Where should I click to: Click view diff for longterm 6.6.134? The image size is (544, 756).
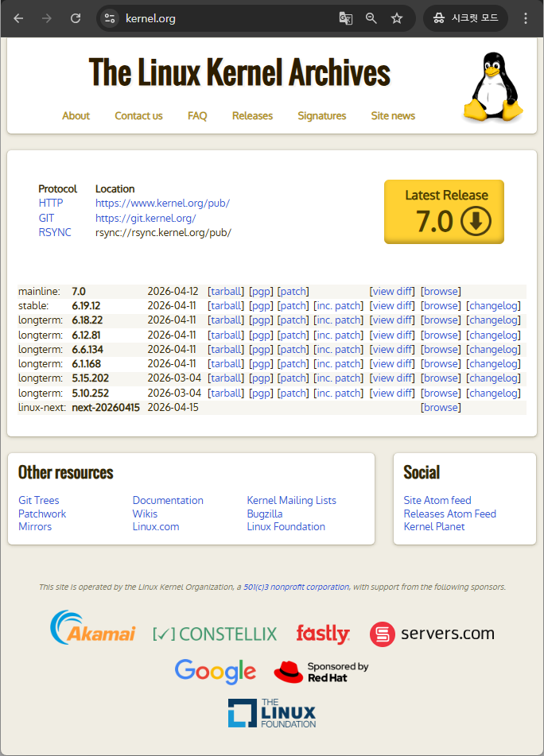coord(392,350)
